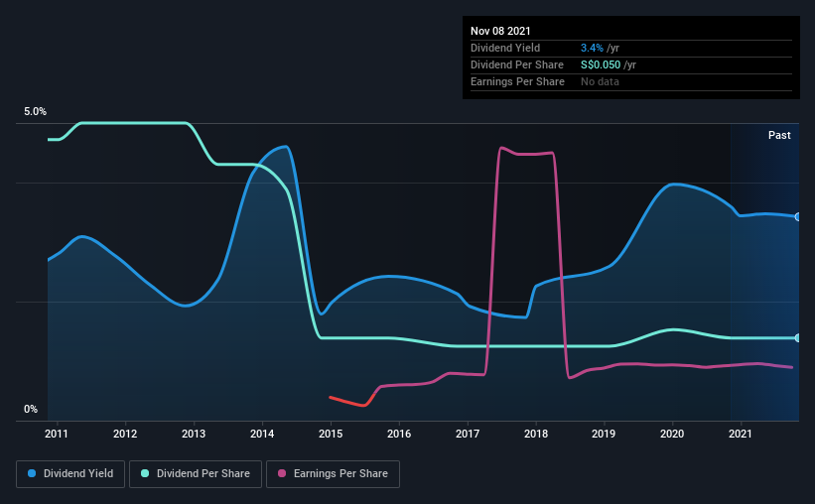Select the 2020 x-axis label
This screenshot has height=504, width=815.
pos(672,434)
